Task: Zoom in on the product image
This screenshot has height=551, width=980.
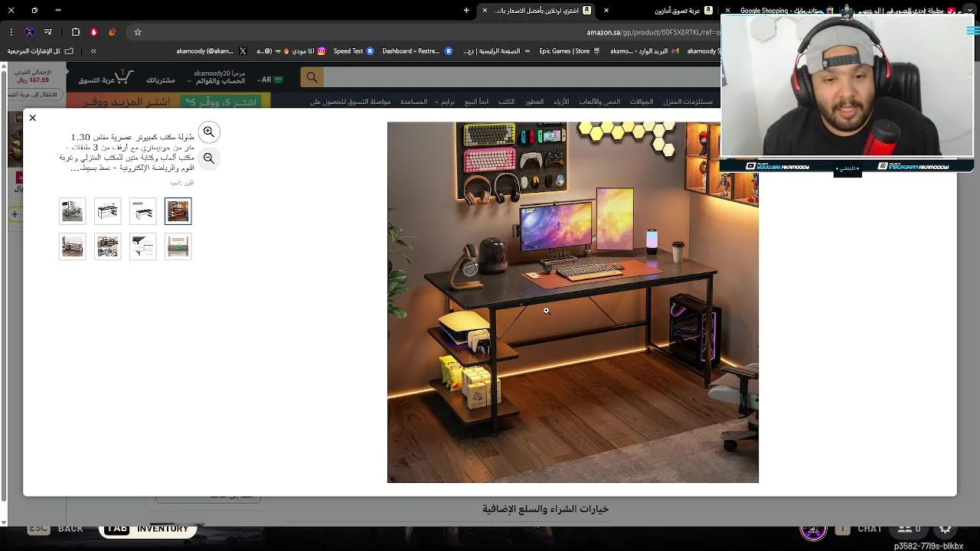Action: [209, 132]
